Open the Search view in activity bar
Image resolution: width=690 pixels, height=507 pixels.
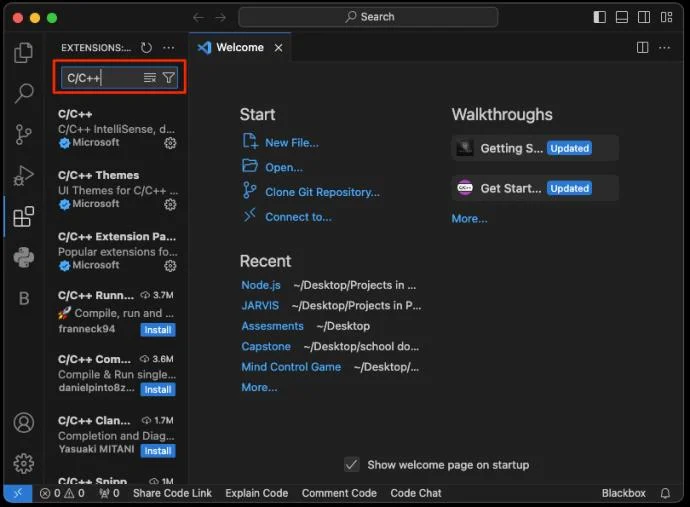(x=23, y=93)
